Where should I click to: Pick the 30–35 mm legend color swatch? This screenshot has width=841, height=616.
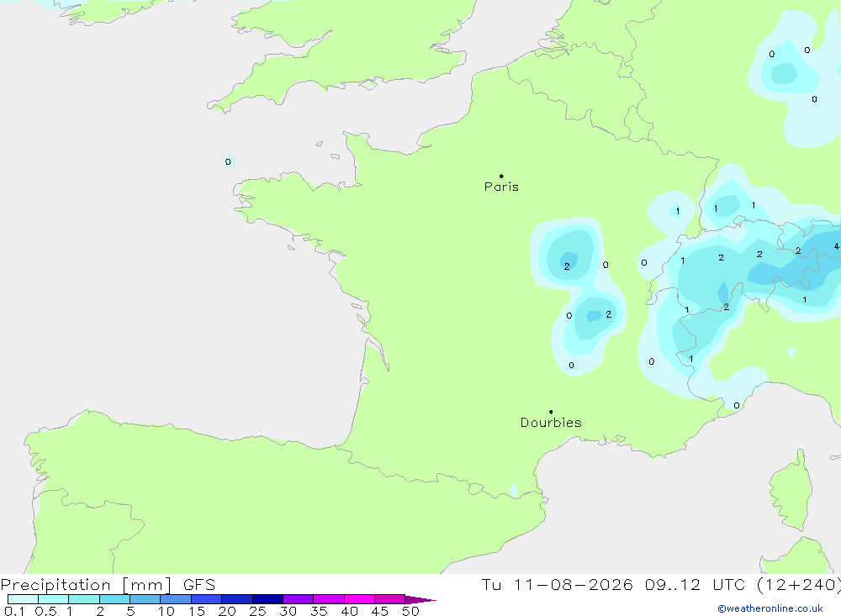pos(299,599)
